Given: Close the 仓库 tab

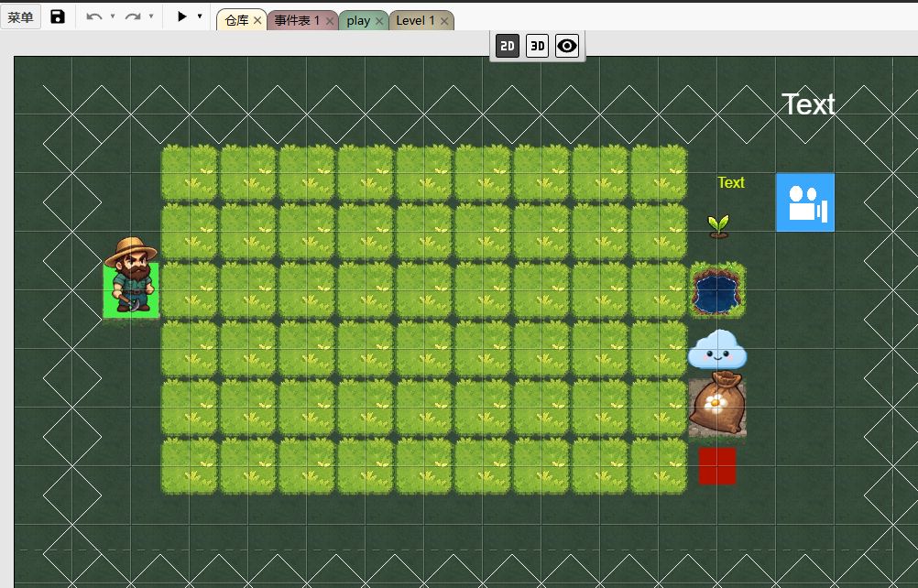Looking at the screenshot, I should (x=257, y=21).
